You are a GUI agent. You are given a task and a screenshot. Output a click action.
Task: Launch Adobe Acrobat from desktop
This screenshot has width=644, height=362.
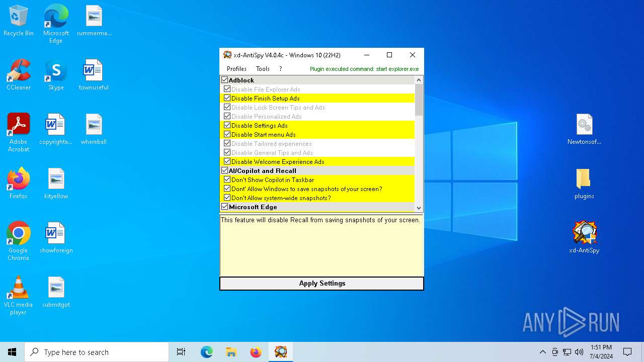click(19, 133)
